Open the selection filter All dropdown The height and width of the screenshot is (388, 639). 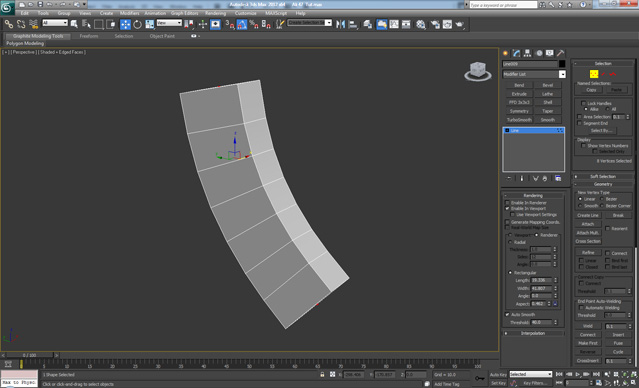(55, 23)
